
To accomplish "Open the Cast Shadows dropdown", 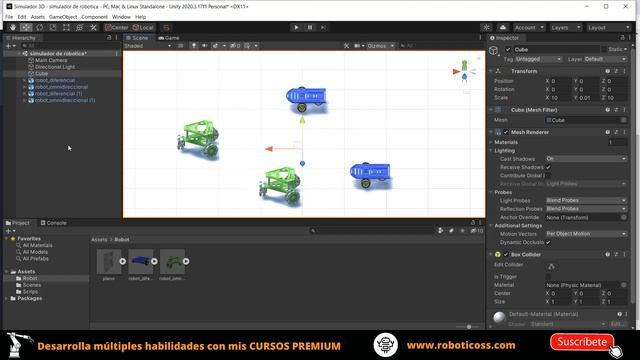I will [586, 158].
